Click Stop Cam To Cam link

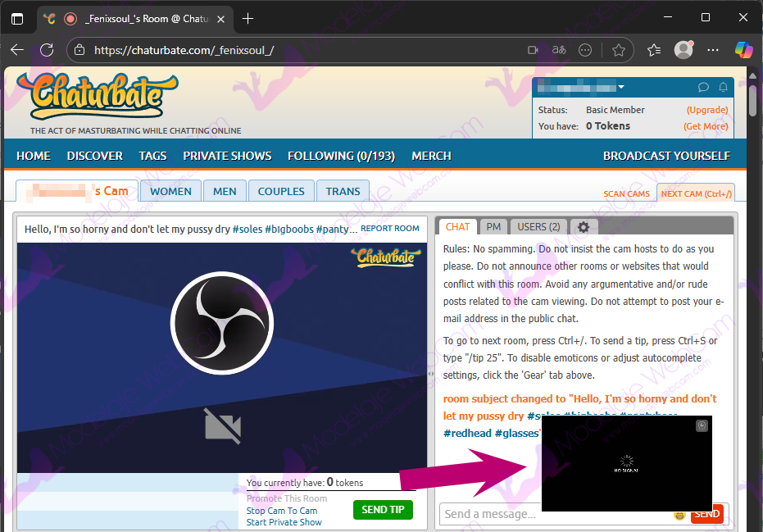pyautogui.click(x=282, y=511)
